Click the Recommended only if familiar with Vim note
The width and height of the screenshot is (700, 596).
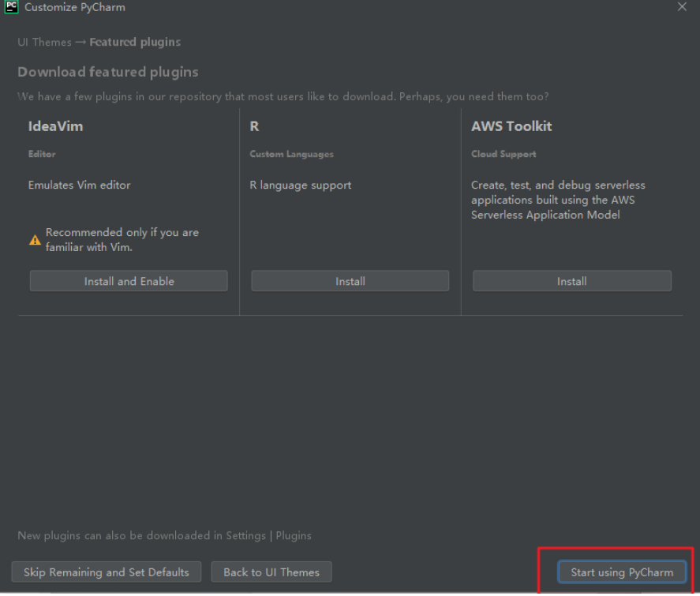tap(122, 240)
